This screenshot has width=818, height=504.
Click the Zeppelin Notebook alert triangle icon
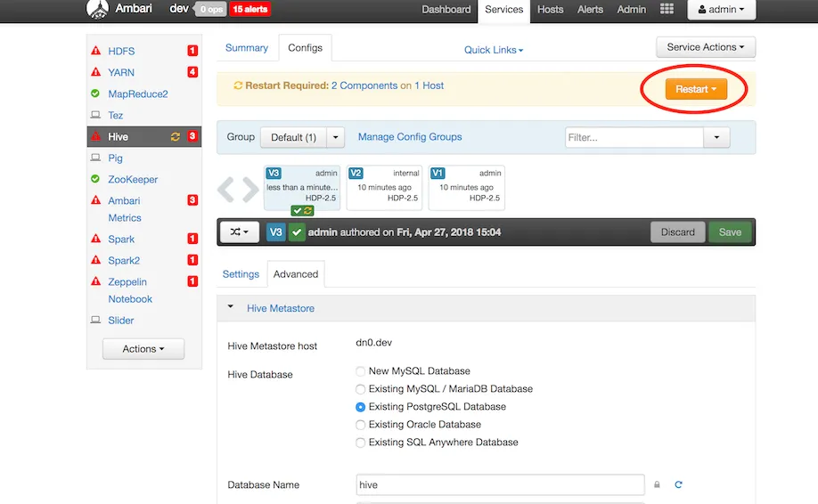[95, 281]
